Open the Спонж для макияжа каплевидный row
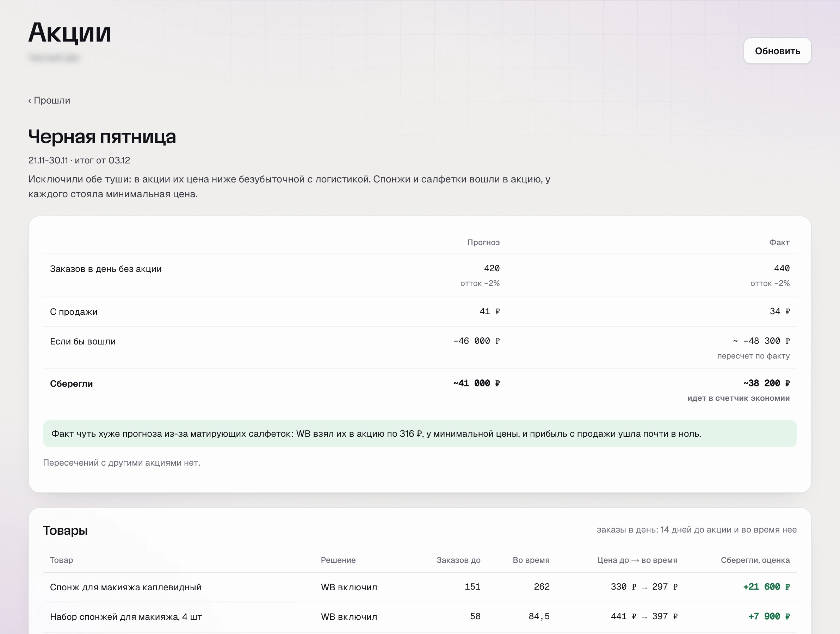The image size is (840, 634). click(x=420, y=587)
